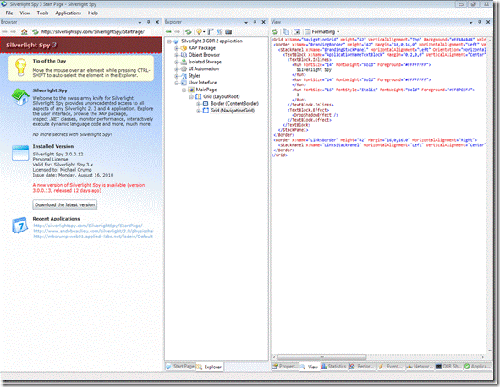Click the Browser go icon beside address bar

tap(35, 32)
